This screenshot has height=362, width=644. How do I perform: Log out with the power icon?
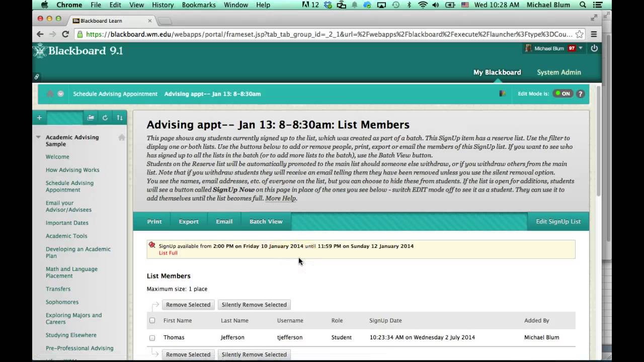[x=594, y=48]
